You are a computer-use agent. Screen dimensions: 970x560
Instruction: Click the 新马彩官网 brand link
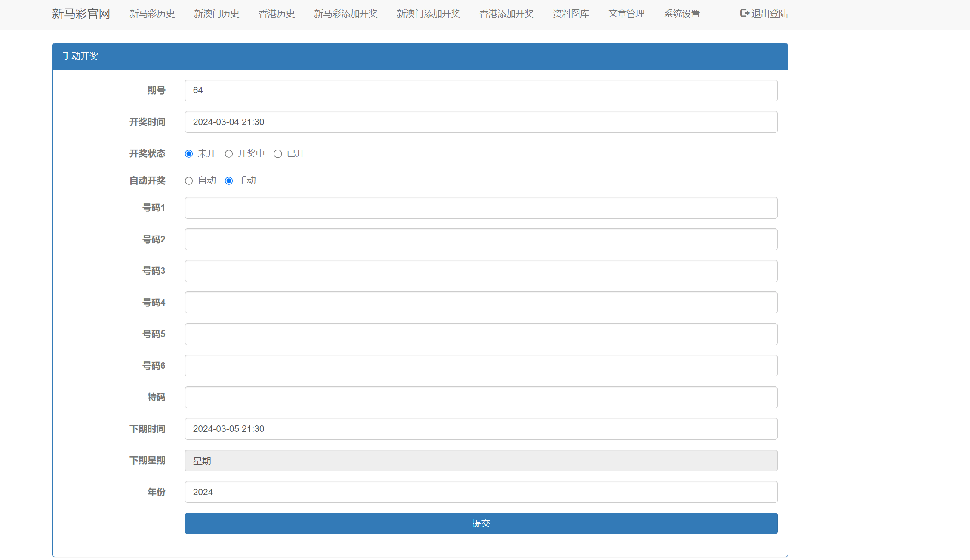[81, 14]
